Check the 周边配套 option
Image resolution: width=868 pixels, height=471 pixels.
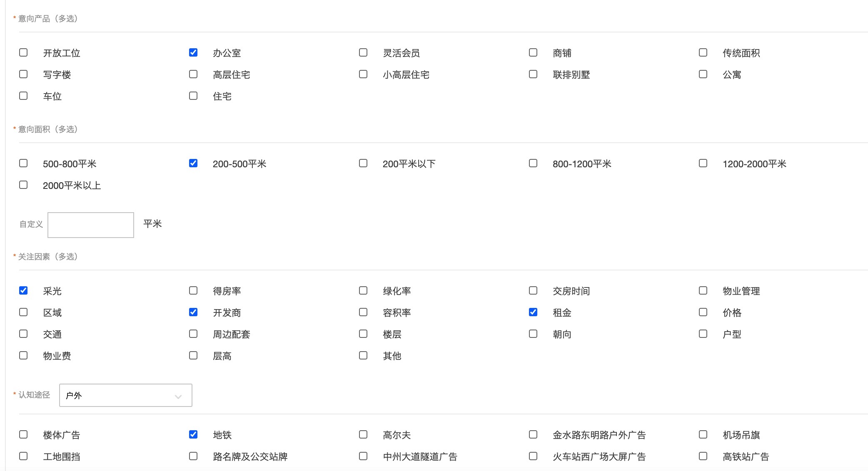tap(193, 334)
